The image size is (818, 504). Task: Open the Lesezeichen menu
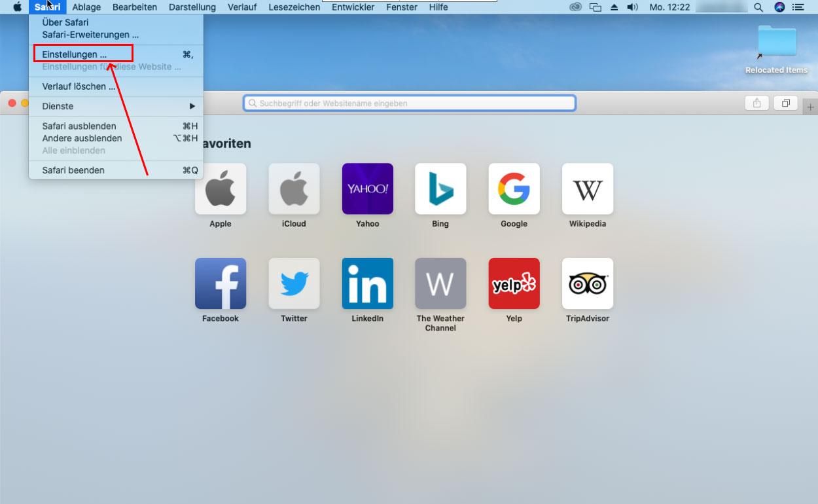(x=294, y=7)
